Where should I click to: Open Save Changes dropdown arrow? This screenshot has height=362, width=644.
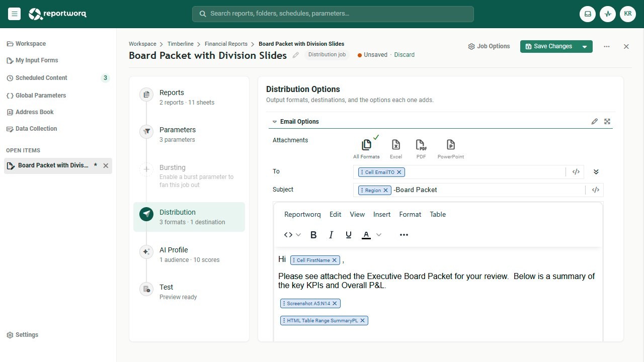tap(585, 46)
